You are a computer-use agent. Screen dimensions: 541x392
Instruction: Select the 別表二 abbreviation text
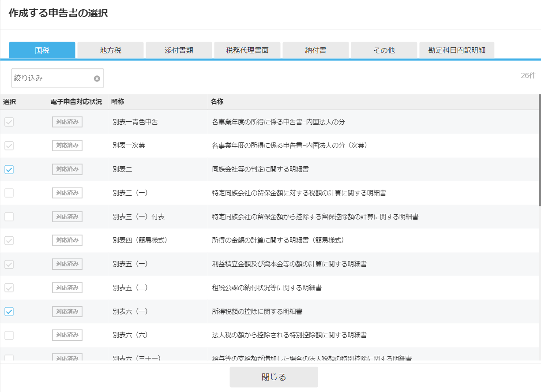[x=122, y=169]
